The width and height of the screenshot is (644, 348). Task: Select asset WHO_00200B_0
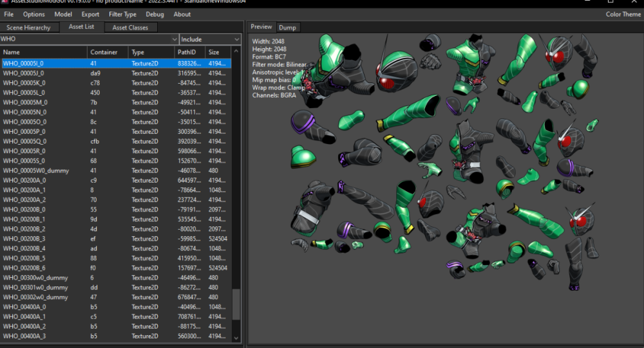pyautogui.click(x=116, y=209)
